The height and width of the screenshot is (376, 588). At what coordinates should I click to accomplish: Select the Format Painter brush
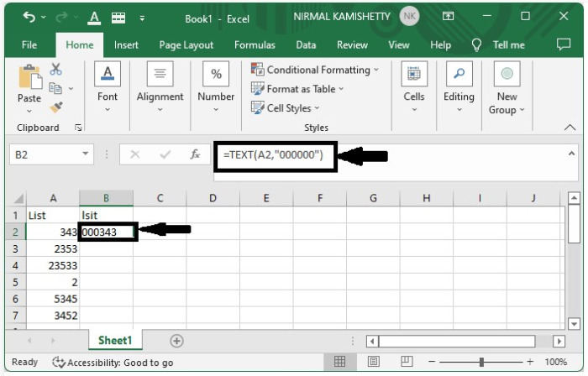click(x=56, y=107)
